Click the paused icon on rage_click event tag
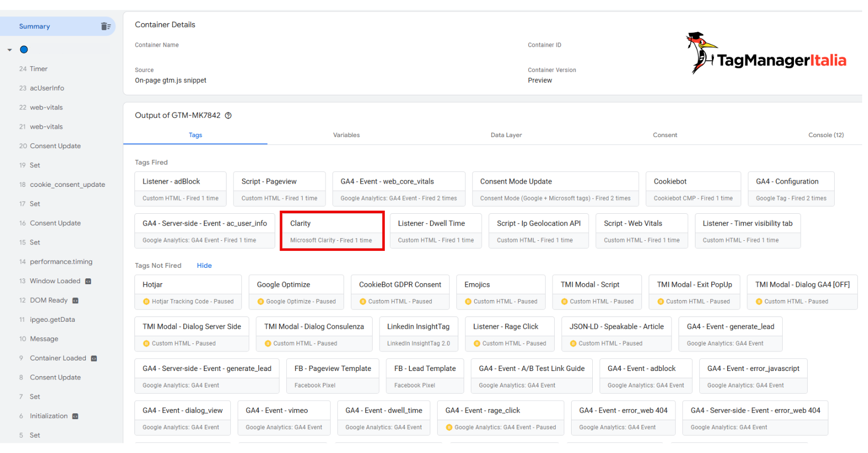The width and height of the screenshot is (868, 453). (x=449, y=428)
